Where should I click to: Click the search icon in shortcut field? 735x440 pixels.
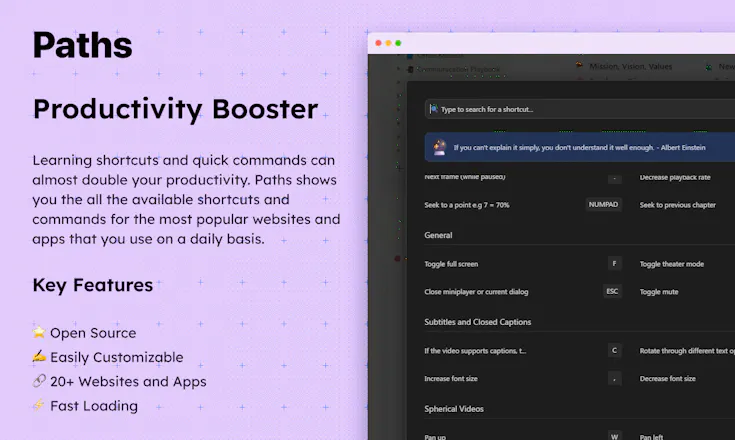[434, 109]
